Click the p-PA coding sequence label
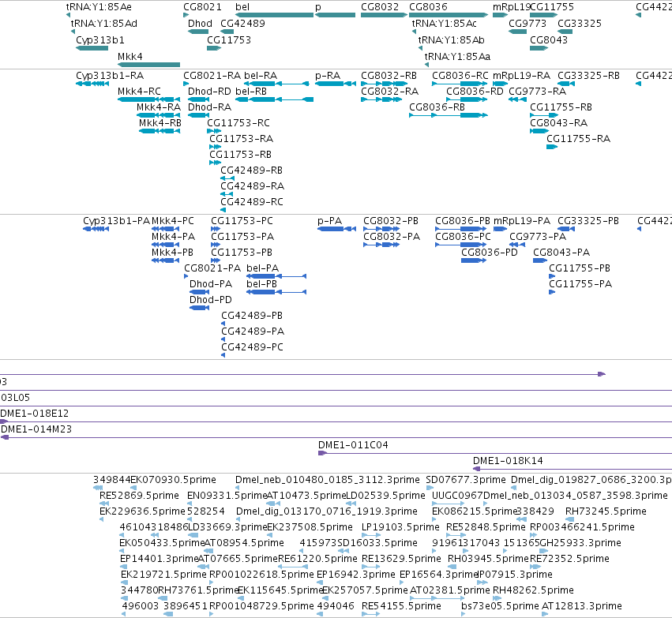 329,220
